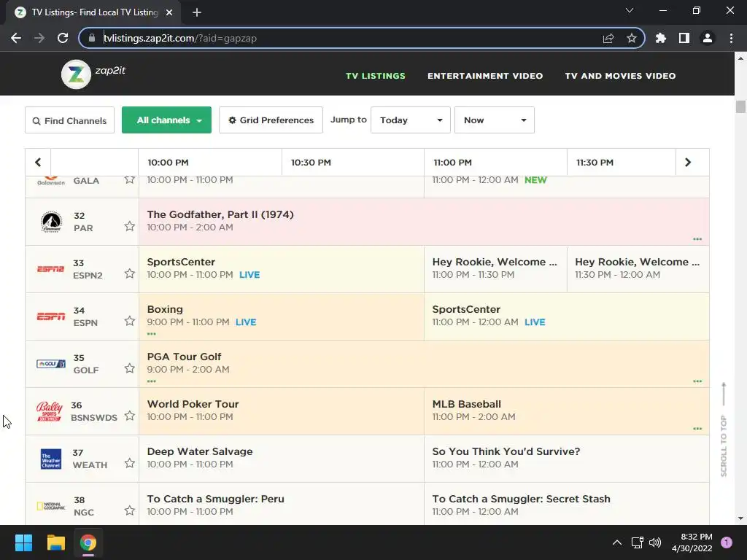Open Chrome's tab search chevron

pyautogui.click(x=630, y=10)
